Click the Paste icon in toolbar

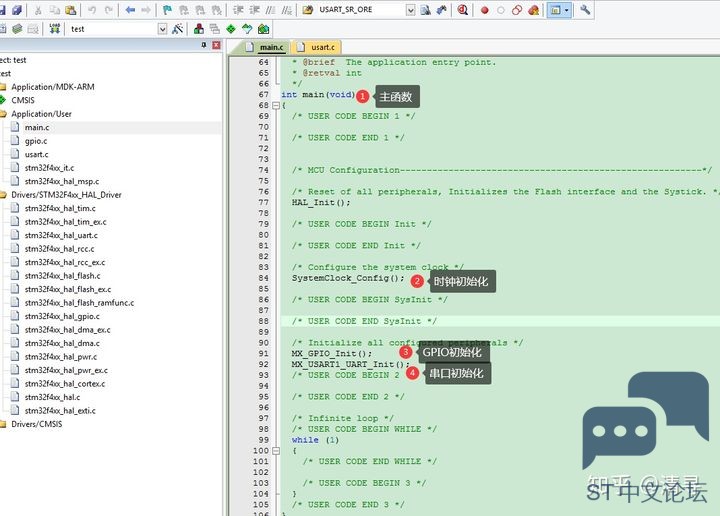[70, 10]
